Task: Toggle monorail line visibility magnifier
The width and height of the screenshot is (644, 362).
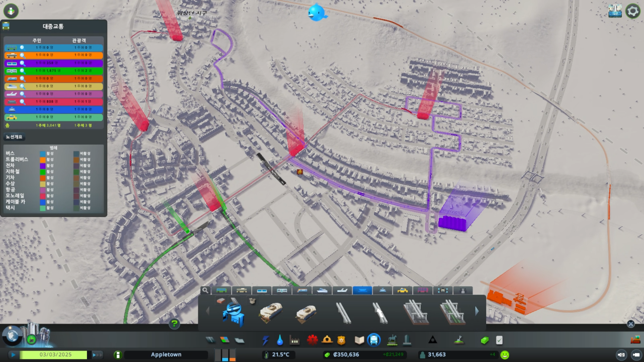Action: click(x=22, y=102)
